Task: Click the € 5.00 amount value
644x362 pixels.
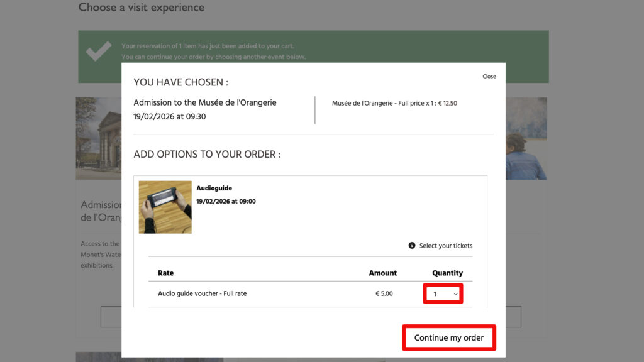Action: tap(384, 293)
